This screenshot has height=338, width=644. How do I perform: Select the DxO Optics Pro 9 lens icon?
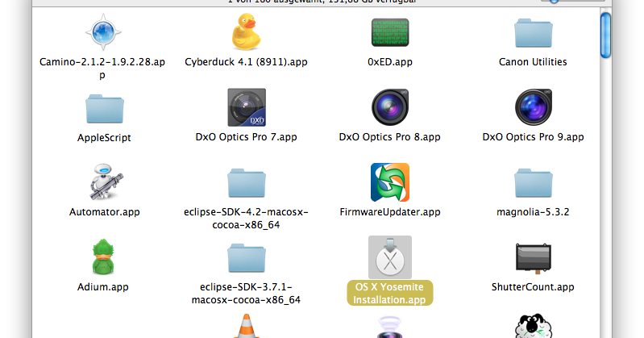click(x=533, y=107)
